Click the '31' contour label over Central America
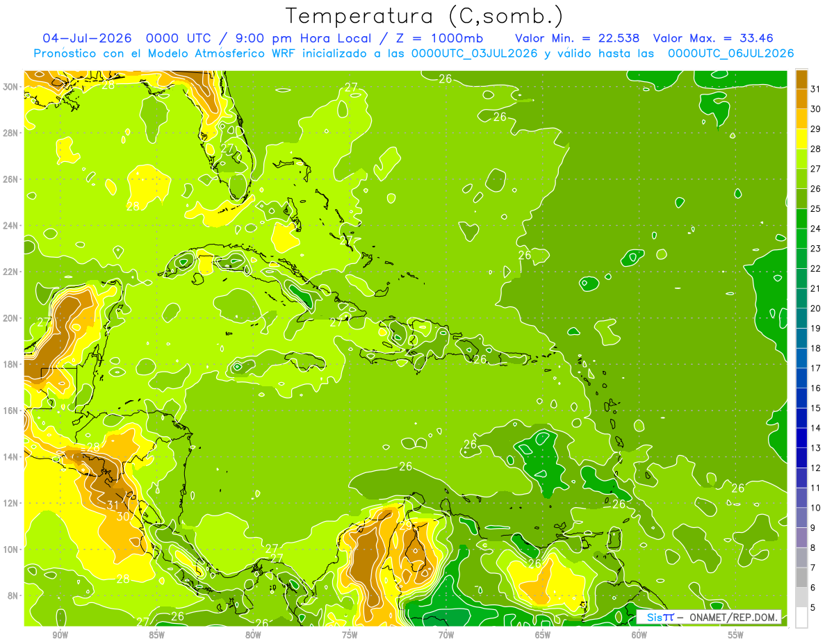 coord(113,505)
